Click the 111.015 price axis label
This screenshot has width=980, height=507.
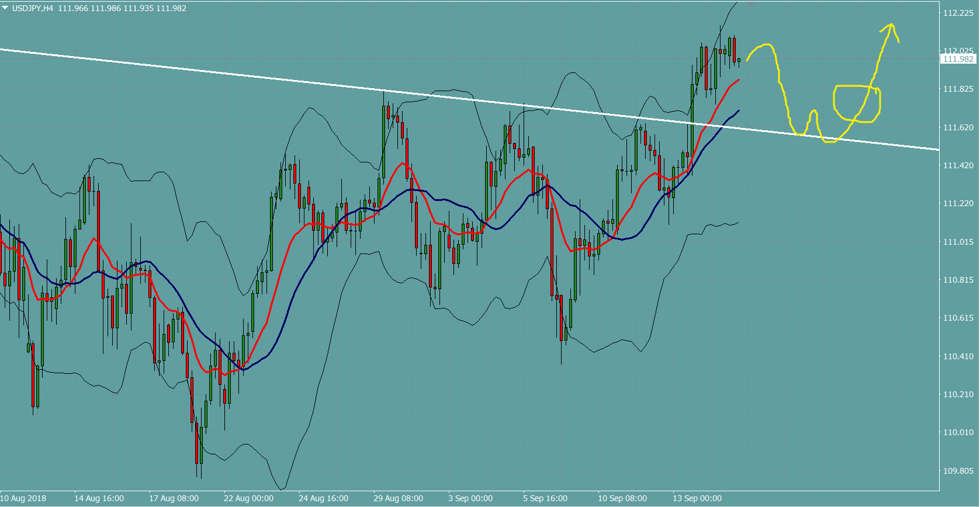click(958, 242)
